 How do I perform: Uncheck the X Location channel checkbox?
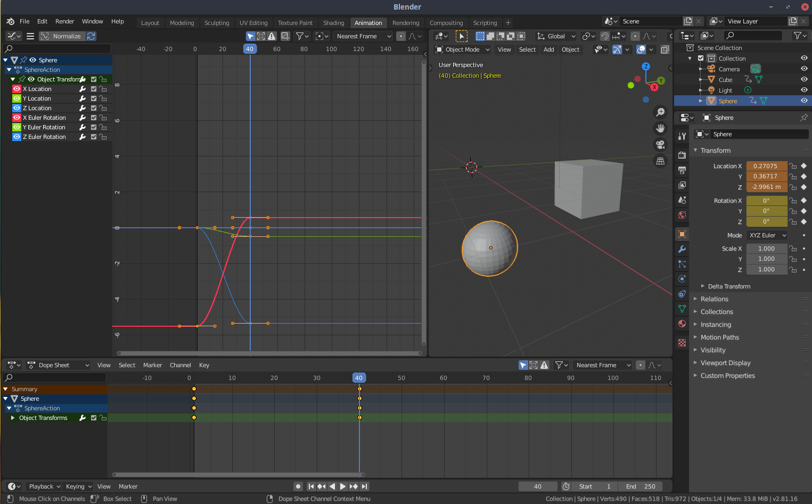(93, 88)
